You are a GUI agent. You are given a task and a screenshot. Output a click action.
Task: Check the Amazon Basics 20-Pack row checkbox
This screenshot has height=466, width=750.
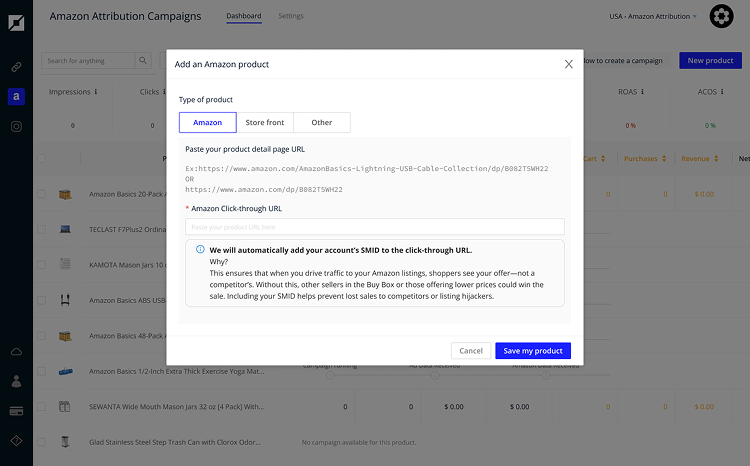42,194
